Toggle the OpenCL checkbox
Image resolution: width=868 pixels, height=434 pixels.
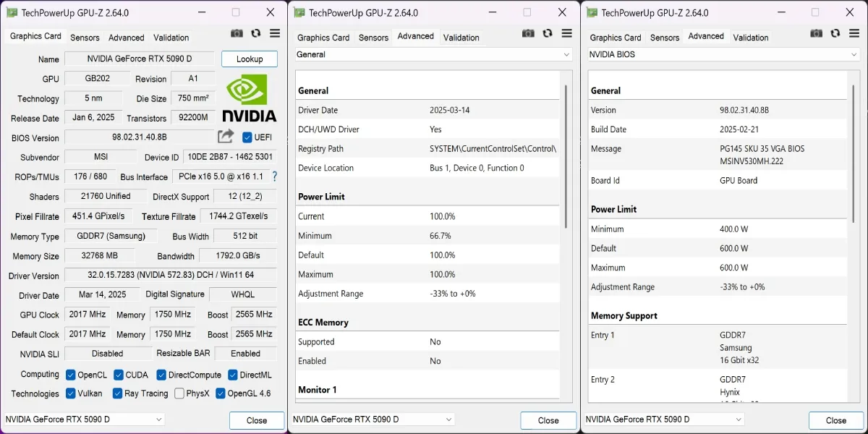71,375
